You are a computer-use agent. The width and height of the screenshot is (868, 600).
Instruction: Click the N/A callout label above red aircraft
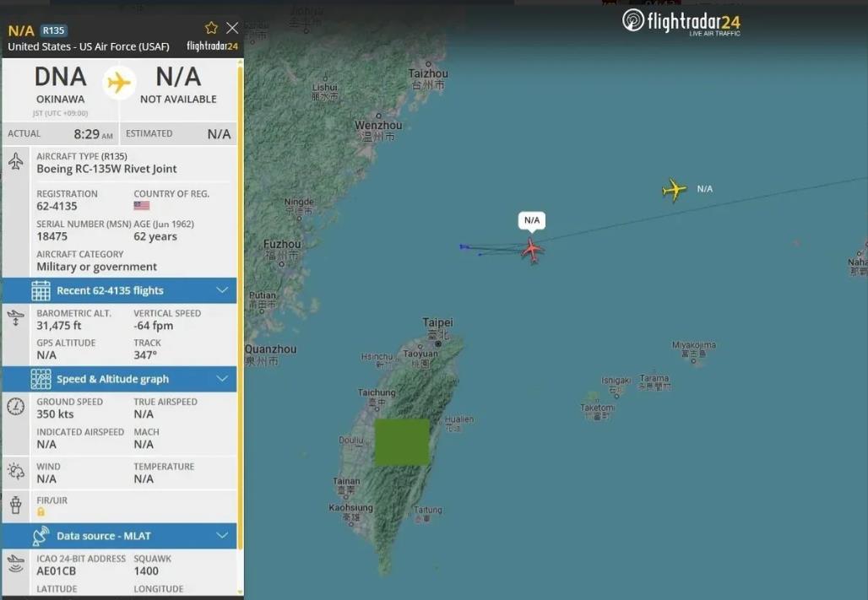[x=532, y=220]
